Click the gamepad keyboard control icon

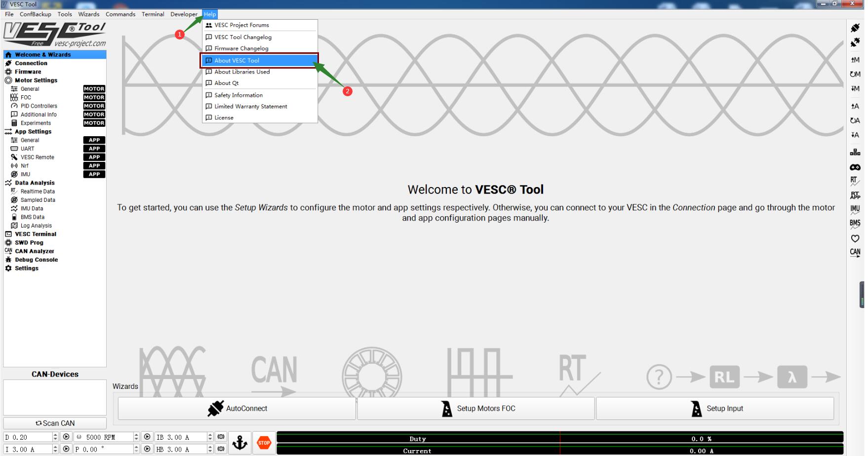(x=855, y=167)
